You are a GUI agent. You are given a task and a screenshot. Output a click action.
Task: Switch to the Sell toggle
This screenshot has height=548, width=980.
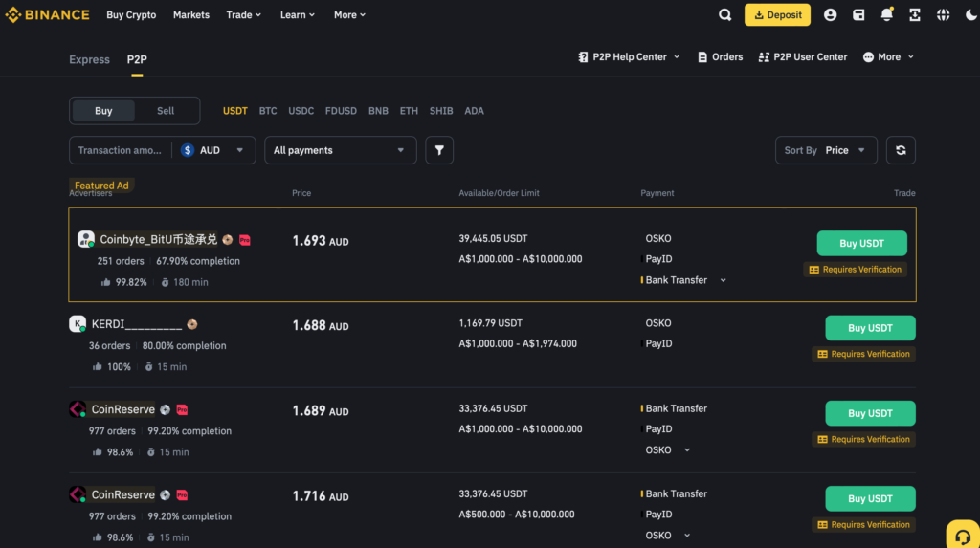pos(166,111)
